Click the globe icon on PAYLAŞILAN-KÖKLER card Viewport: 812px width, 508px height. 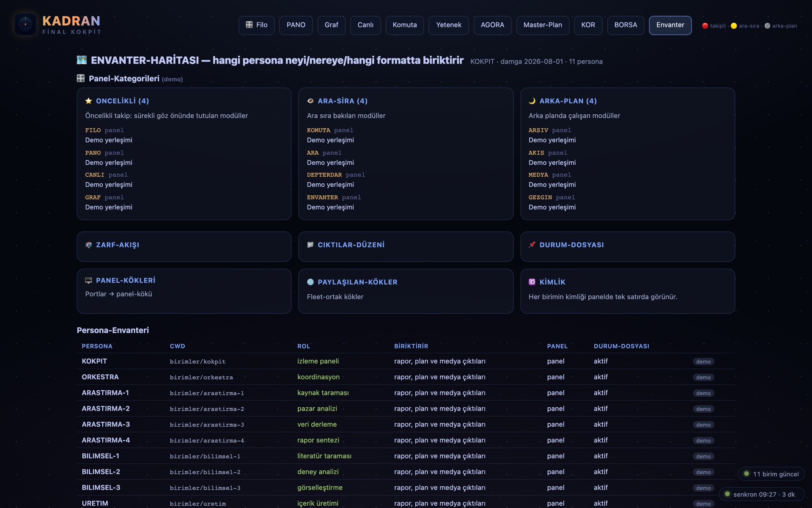(310, 282)
